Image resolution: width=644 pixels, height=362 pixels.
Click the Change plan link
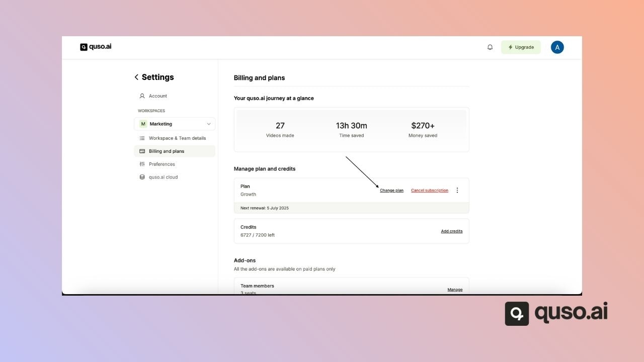391,191
